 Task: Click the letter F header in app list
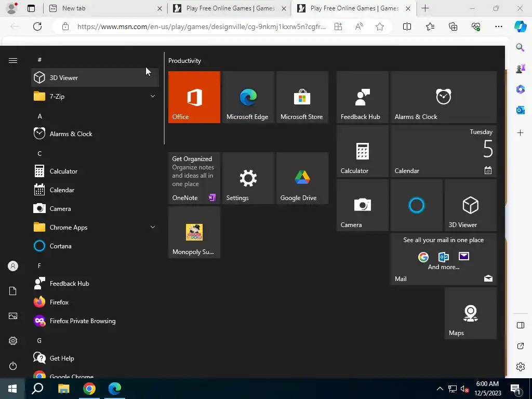(x=39, y=265)
